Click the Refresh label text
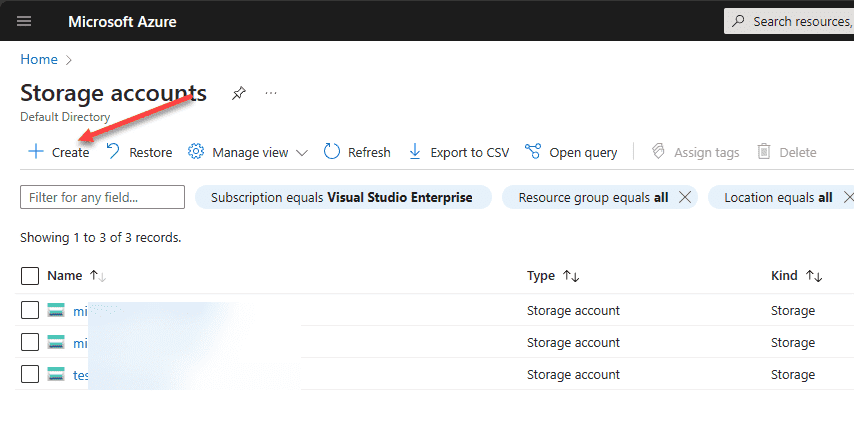The height and width of the screenshot is (444, 854). (x=369, y=153)
